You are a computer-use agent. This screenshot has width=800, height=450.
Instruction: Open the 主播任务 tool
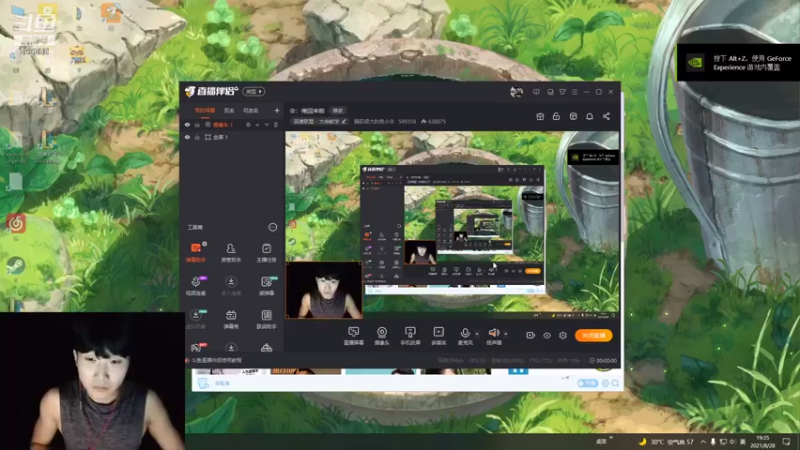pos(266,252)
